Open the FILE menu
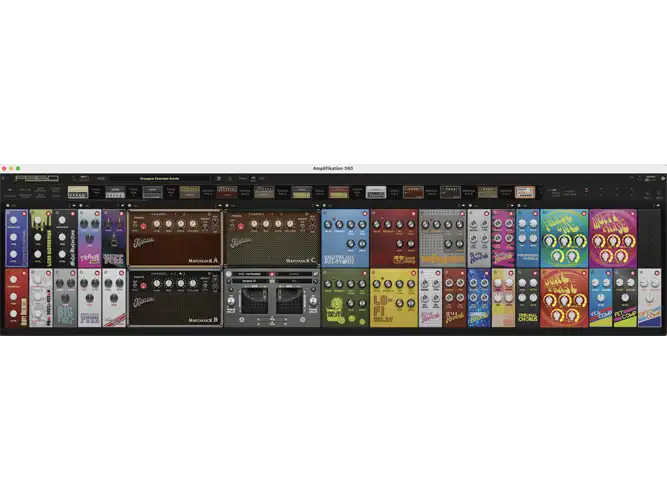 click(100, 179)
